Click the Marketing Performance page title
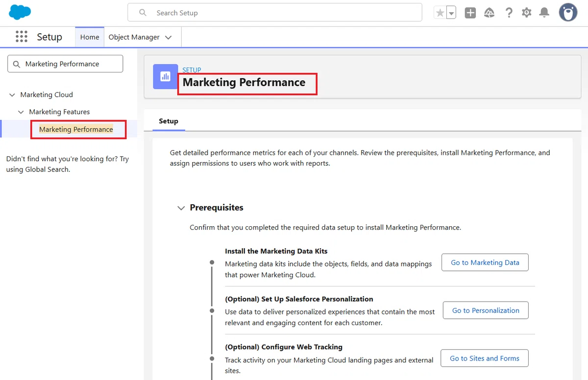Screen dimensions: 588x380 (x=244, y=82)
